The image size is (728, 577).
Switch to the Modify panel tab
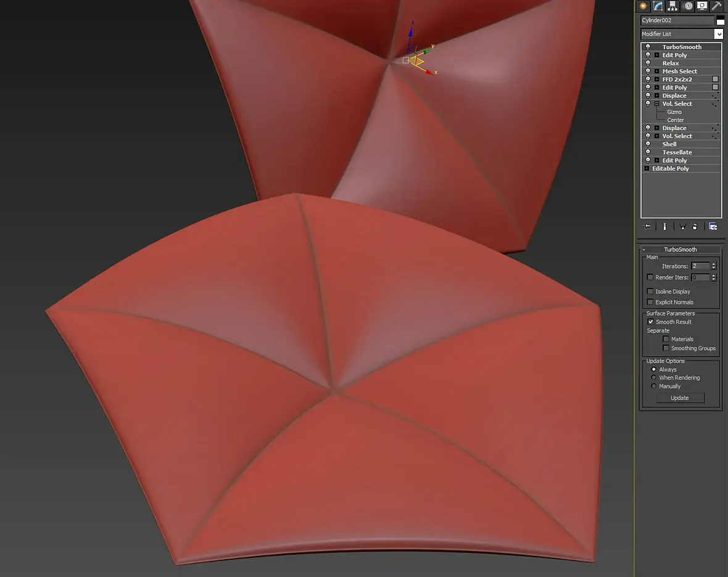tap(658, 6)
